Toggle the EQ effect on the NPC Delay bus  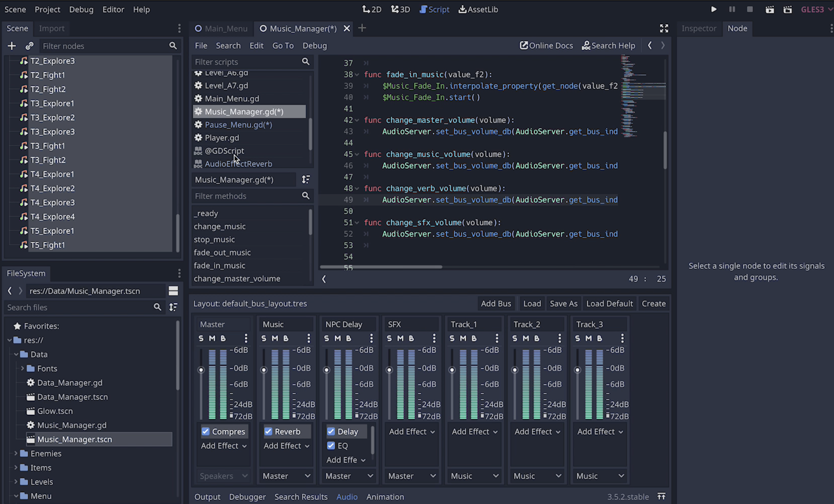[x=331, y=445]
